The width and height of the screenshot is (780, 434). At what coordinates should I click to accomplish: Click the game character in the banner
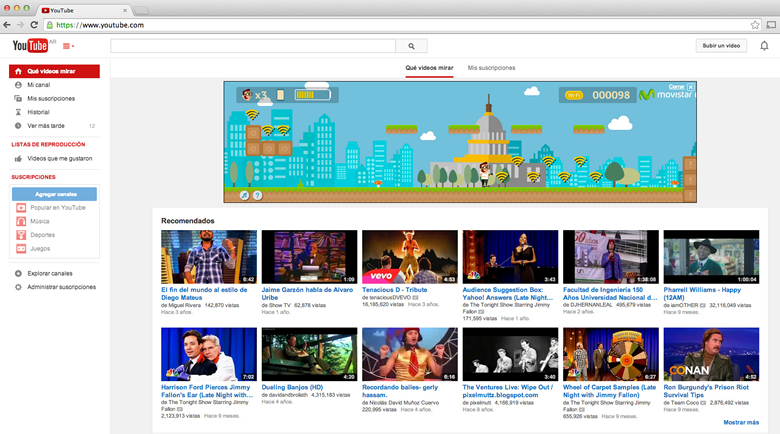click(x=485, y=175)
